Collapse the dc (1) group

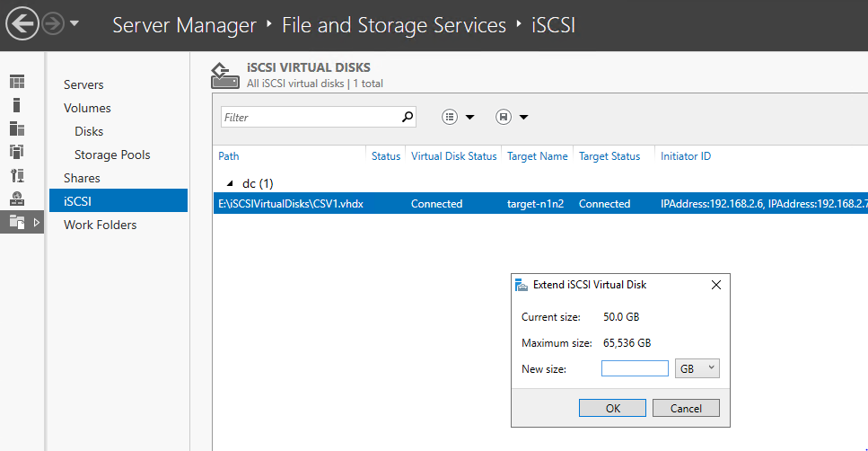(230, 183)
